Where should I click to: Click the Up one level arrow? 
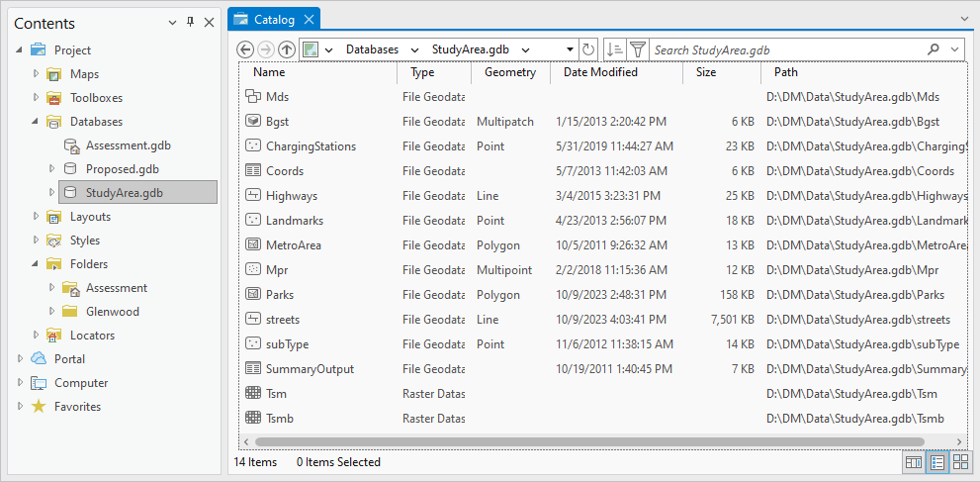click(x=287, y=49)
